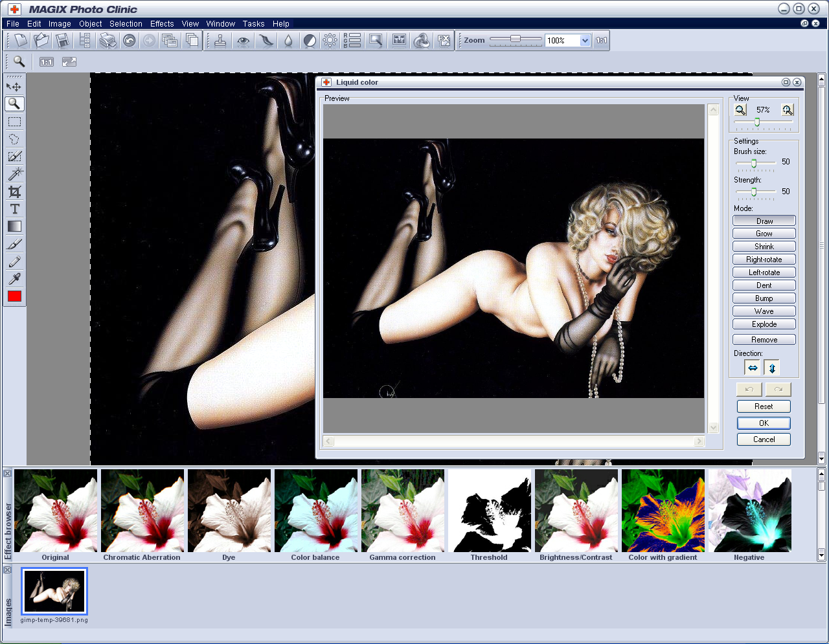829x644 pixels.
Task: Select the Brush tool in the toolbox
Action: (14, 244)
